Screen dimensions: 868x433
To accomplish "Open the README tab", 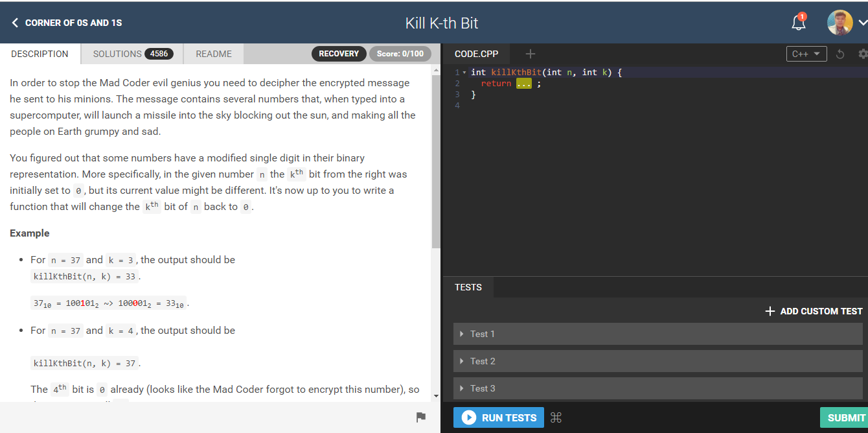I will pyautogui.click(x=213, y=54).
